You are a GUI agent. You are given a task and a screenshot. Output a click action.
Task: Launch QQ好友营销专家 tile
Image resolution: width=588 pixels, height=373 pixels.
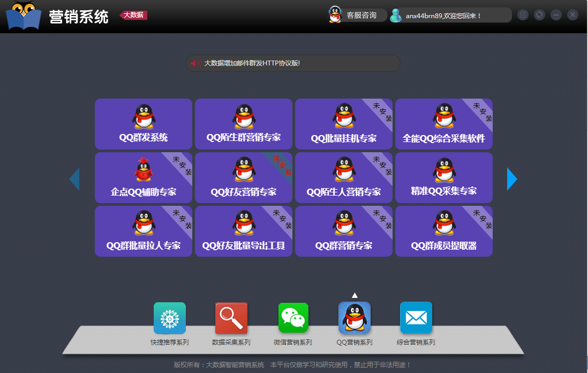tap(243, 177)
